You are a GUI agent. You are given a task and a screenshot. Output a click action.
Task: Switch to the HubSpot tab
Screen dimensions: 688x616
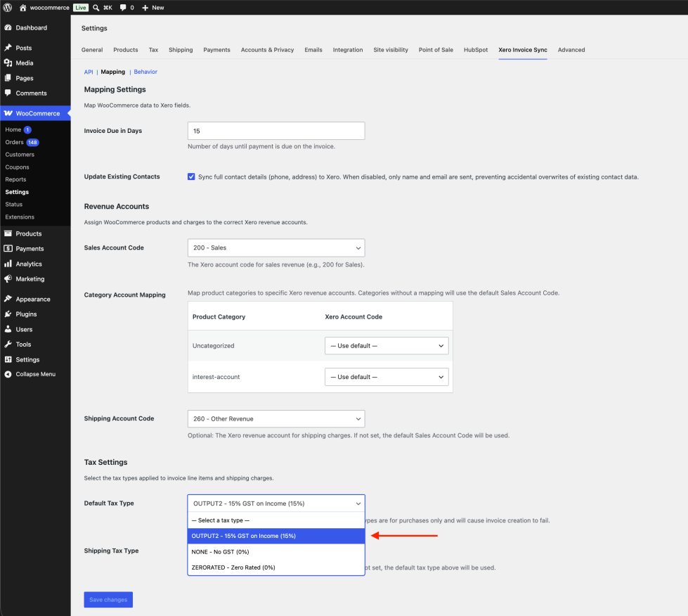coord(476,50)
